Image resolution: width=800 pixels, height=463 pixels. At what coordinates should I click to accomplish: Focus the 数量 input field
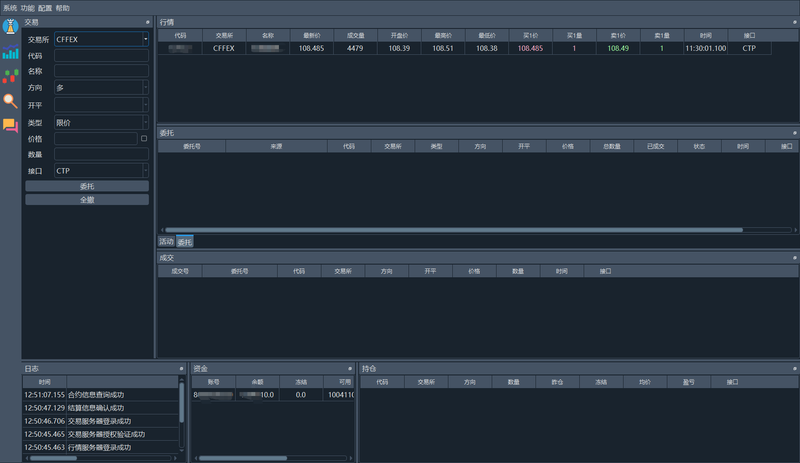click(102, 154)
